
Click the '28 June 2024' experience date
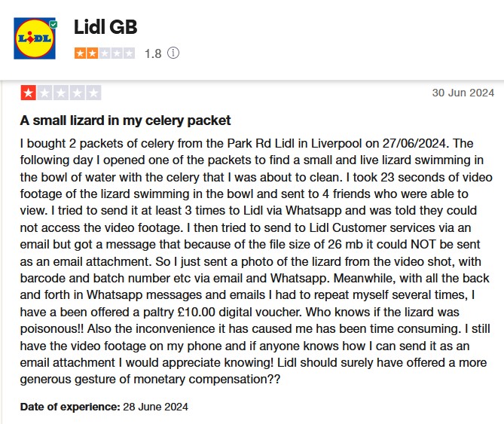coord(155,407)
